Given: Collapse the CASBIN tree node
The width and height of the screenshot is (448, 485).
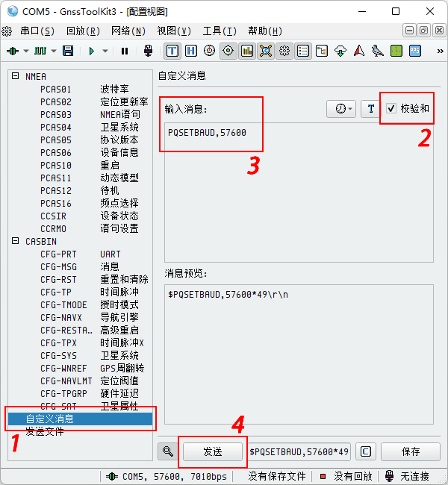Looking at the screenshot, I should click(15, 241).
